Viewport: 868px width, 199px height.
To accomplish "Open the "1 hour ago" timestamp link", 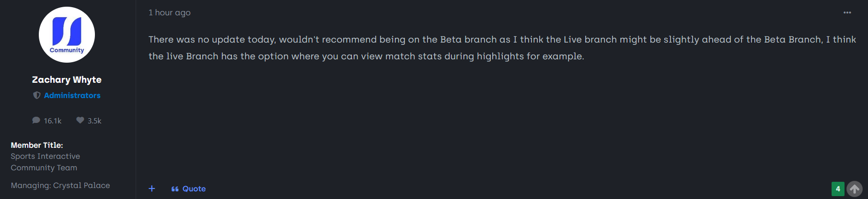I will (169, 12).
